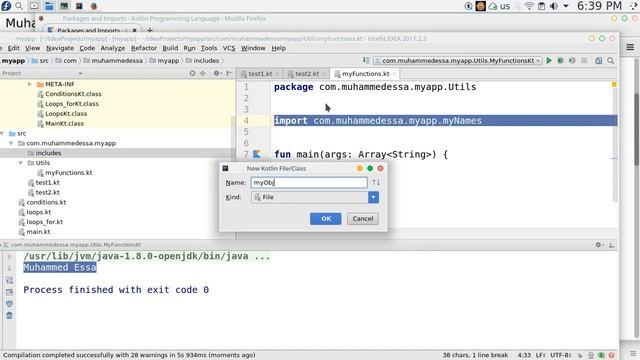Collapse com.muhammedessa.myapp package node
This screenshot has height=360, width=640.
click(11, 143)
